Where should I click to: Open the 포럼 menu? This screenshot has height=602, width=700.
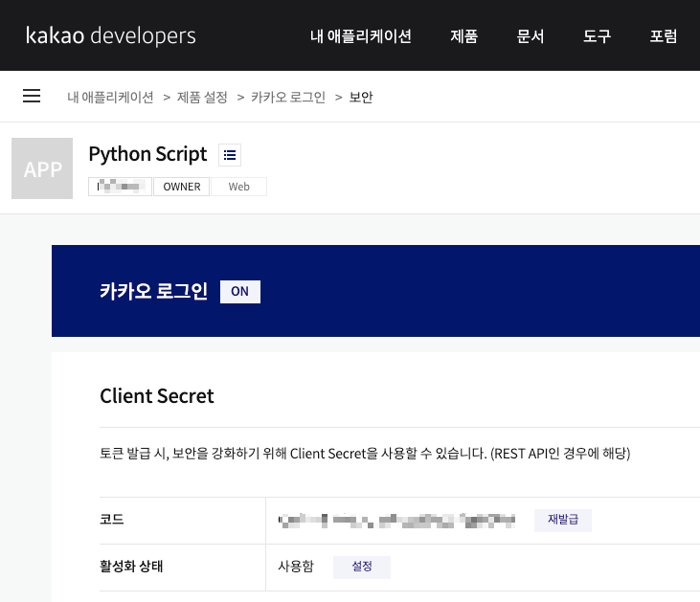pos(664,36)
